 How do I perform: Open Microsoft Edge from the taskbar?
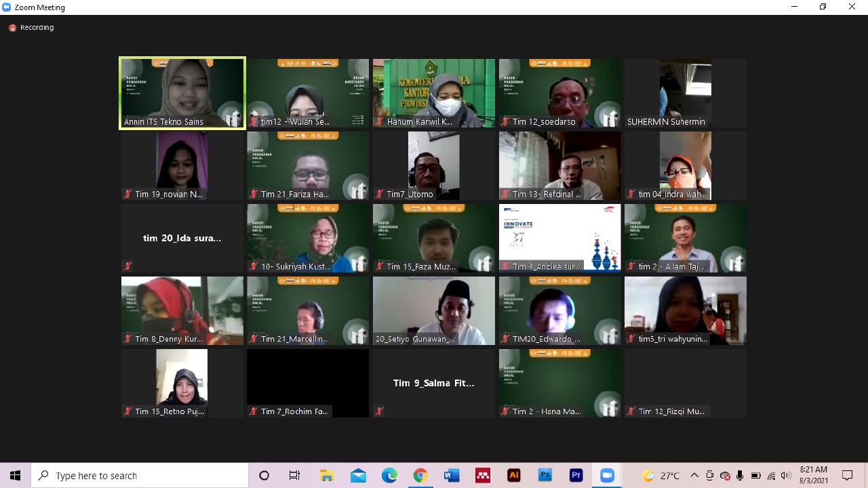389,475
